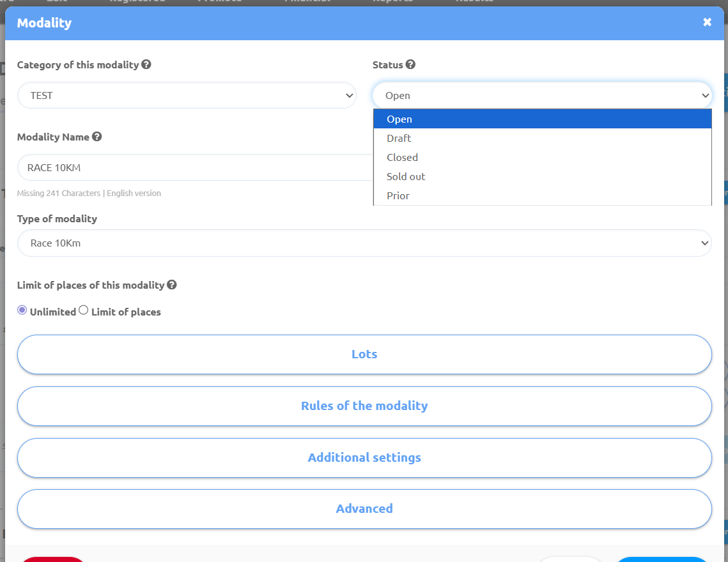Click help icon next to Modality Name
Viewport: 728px width, 562px height.
(x=97, y=137)
